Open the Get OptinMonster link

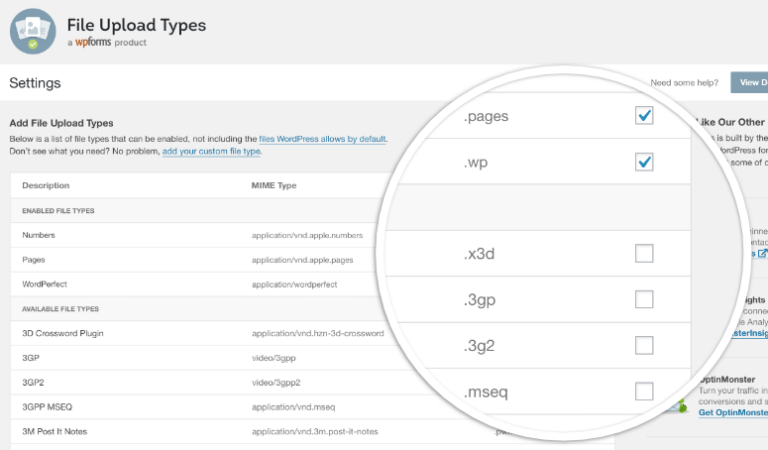(733, 412)
